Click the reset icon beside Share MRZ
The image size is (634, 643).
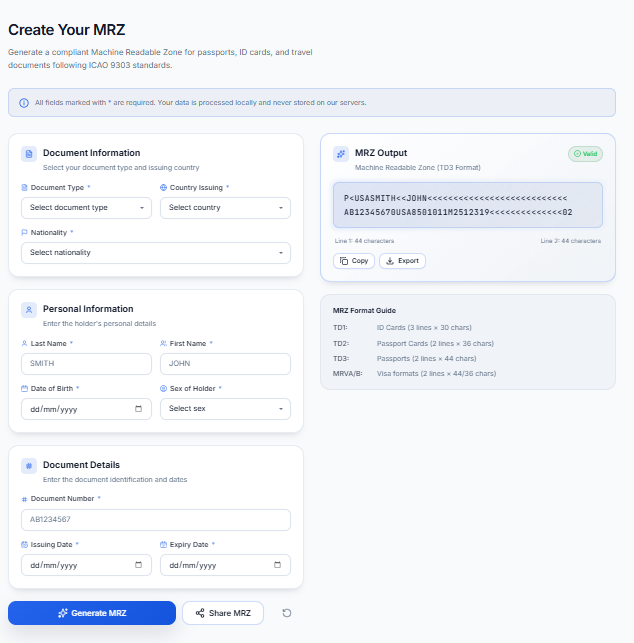(x=287, y=613)
